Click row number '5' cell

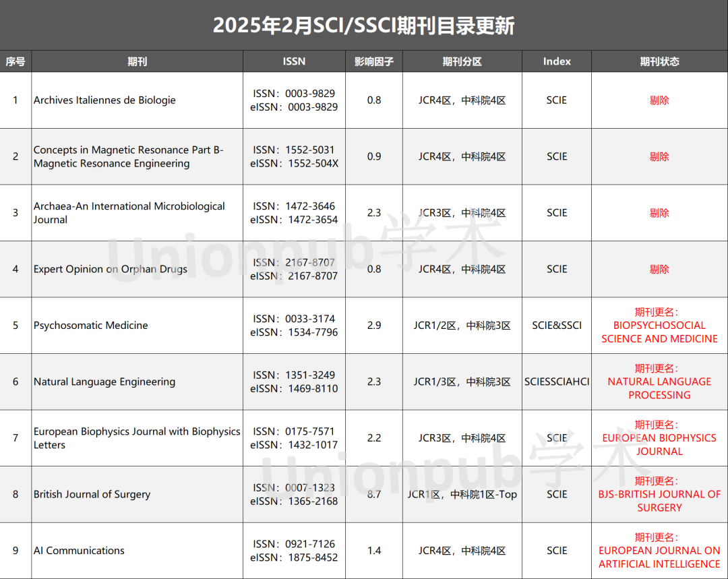pyautogui.click(x=16, y=326)
